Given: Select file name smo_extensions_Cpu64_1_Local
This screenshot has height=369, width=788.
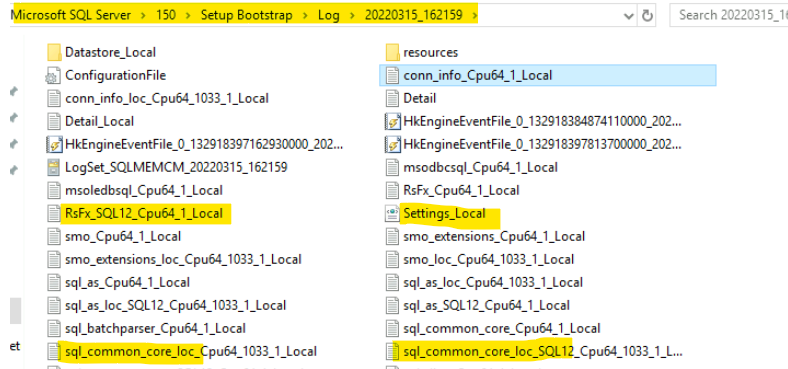Looking at the screenshot, I should pos(494,236).
